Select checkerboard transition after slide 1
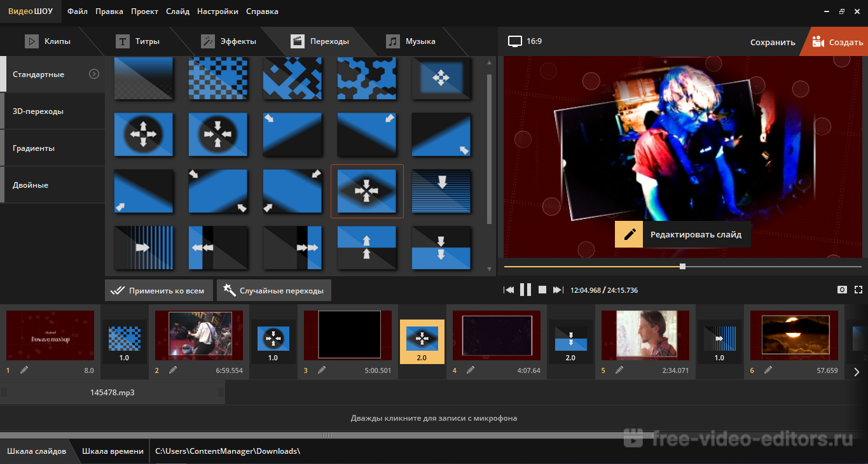The height and width of the screenshot is (464, 868). click(x=125, y=342)
